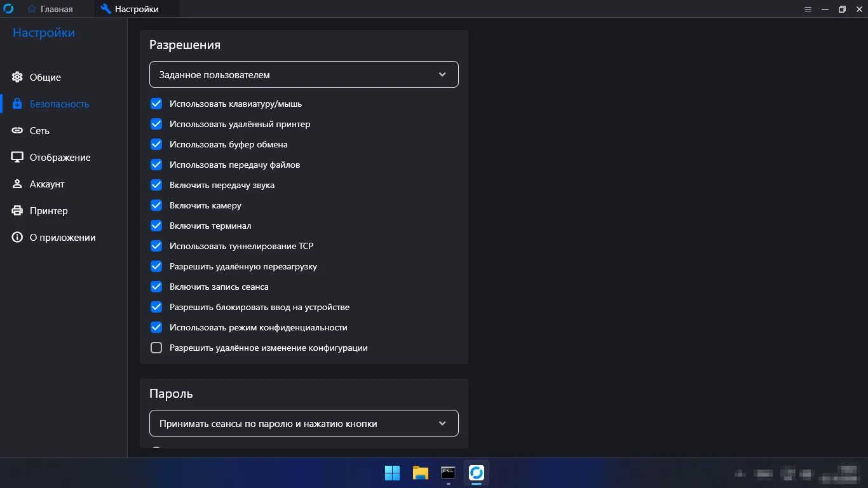Viewport: 868px width, 488px height.
Task: Expand the Заданное пользователем permissions dropdown
Action: click(304, 74)
